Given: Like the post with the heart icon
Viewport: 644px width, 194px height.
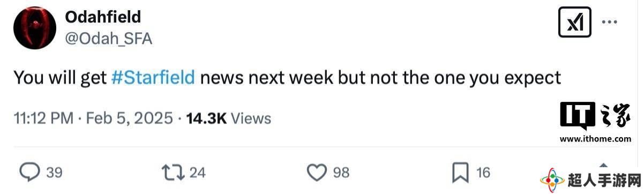Looking at the screenshot, I should pos(317,172).
